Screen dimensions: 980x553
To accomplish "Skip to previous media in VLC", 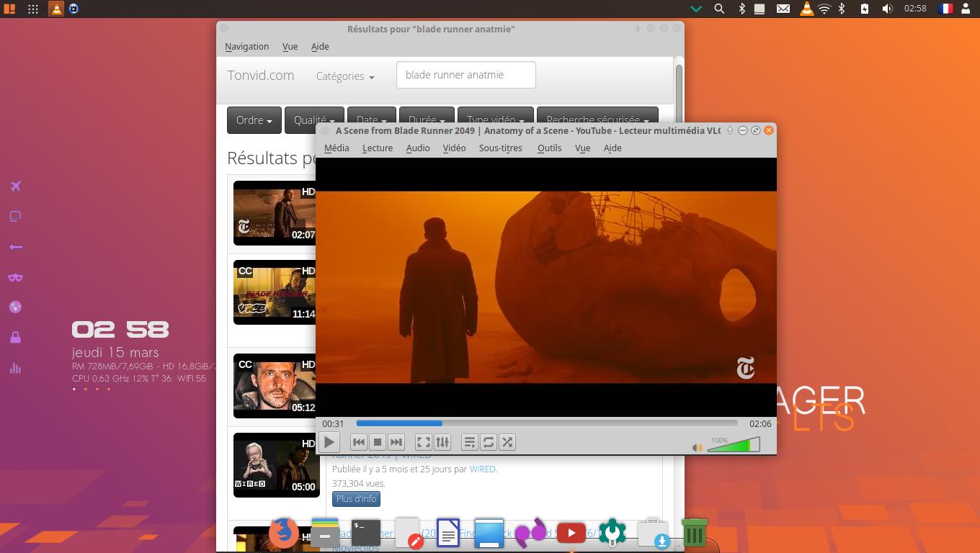I will (359, 442).
